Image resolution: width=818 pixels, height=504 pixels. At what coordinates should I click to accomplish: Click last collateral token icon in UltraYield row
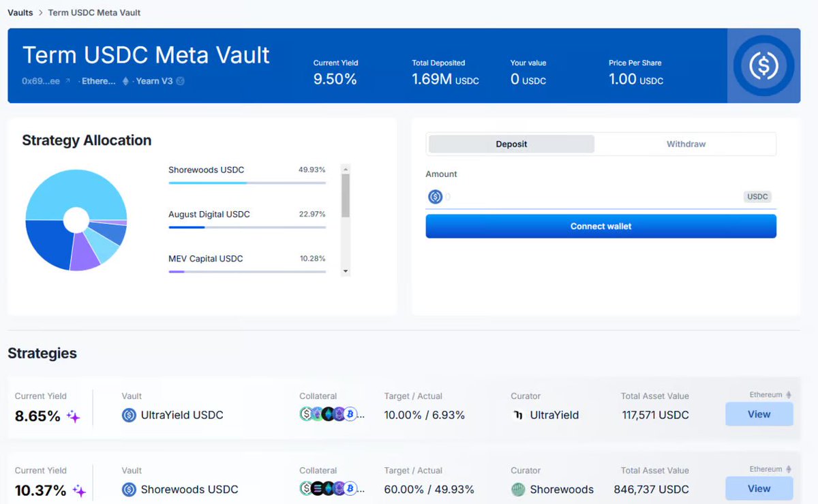(x=350, y=414)
